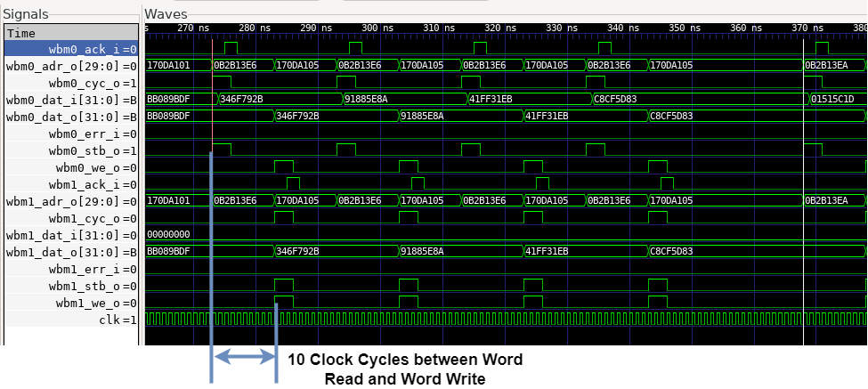868x389 pixels.
Task: Click the 340 ns label on time ruler
Action: (623, 28)
